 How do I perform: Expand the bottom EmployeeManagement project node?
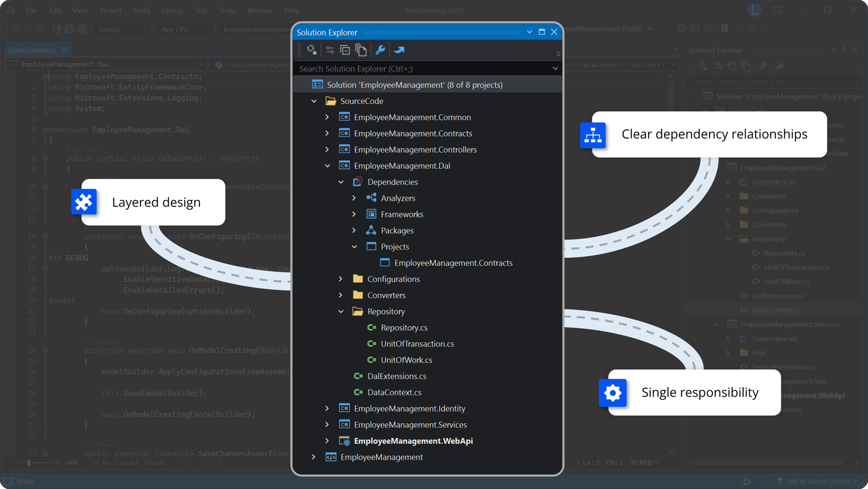pyautogui.click(x=314, y=457)
